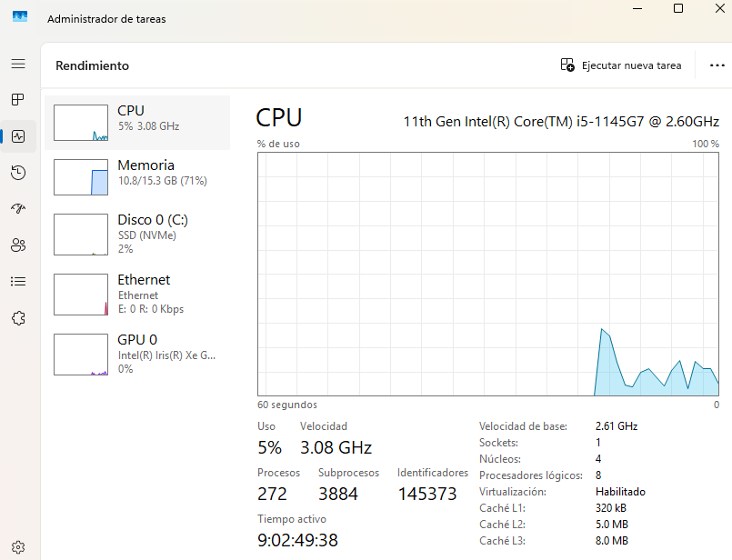Select the GPU 0 resource entry
Viewport: 732px width, 560px height.
[x=137, y=354]
